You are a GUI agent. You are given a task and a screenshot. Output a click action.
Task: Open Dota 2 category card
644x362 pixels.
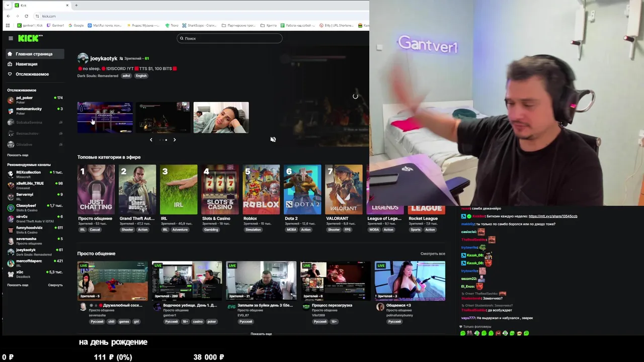302,190
